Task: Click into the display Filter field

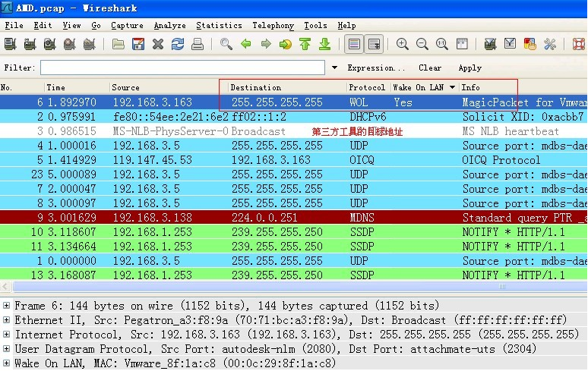Action: click(x=182, y=68)
